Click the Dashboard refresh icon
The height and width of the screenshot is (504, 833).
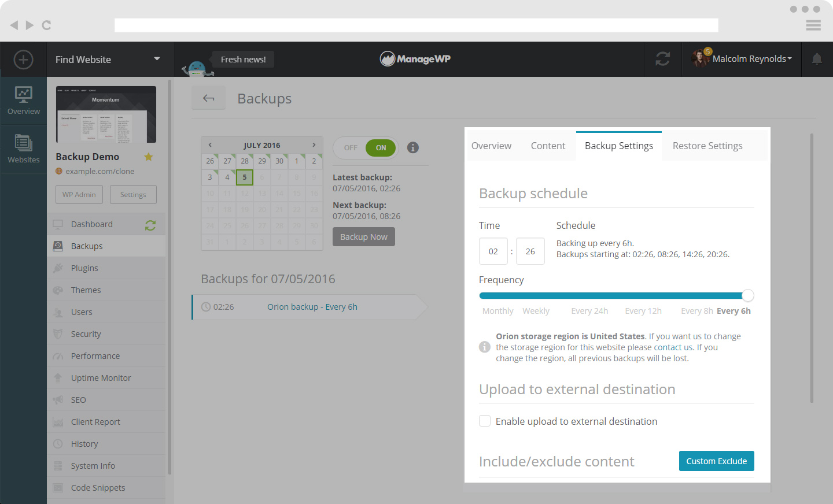[150, 225]
